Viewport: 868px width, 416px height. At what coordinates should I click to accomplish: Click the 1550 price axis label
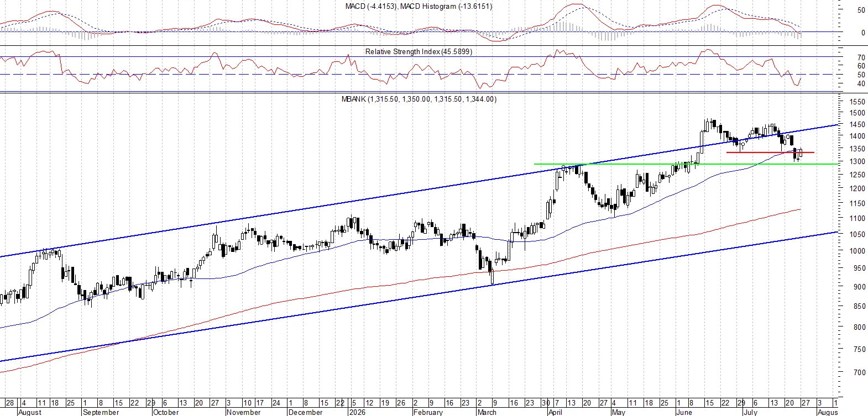[x=857, y=102]
